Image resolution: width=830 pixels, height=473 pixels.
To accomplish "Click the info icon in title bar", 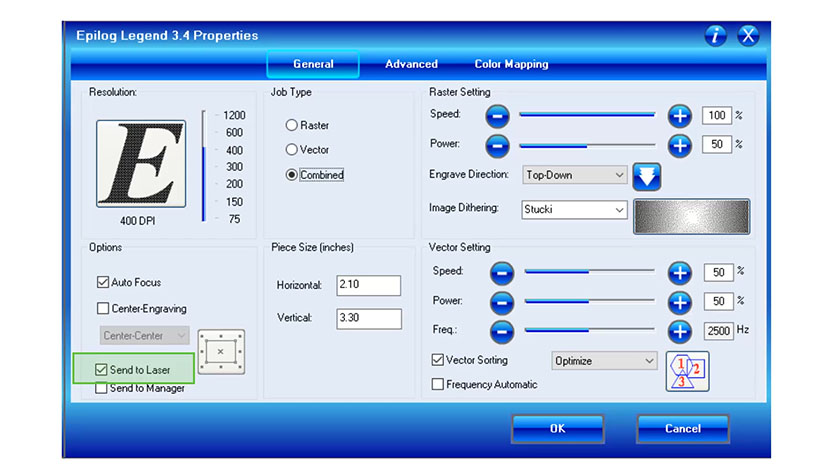I will tap(715, 36).
